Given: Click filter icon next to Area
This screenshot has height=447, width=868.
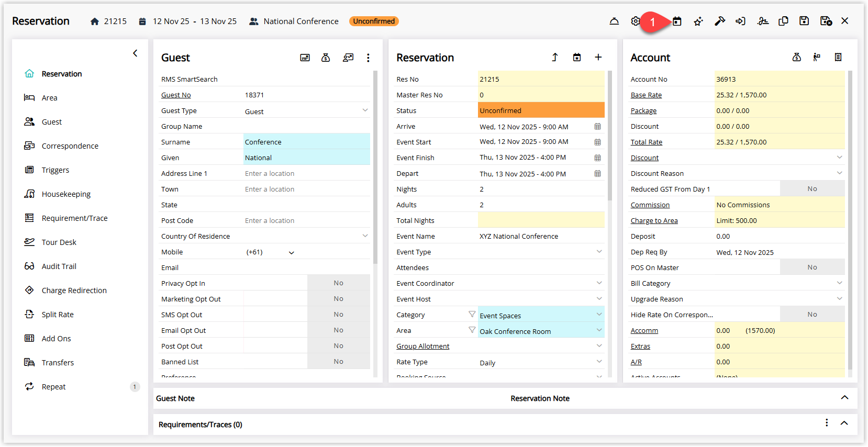Looking at the screenshot, I should pos(472,330).
